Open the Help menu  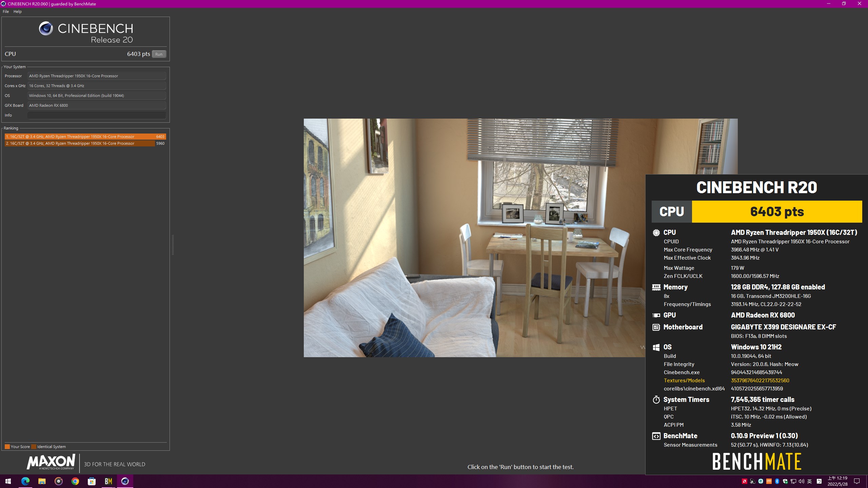click(x=18, y=12)
